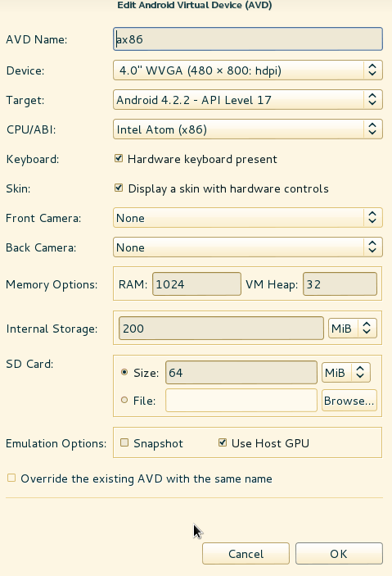392x576 pixels.
Task: Click the Browse button for SD file
Action: click(x=349, y=401)
